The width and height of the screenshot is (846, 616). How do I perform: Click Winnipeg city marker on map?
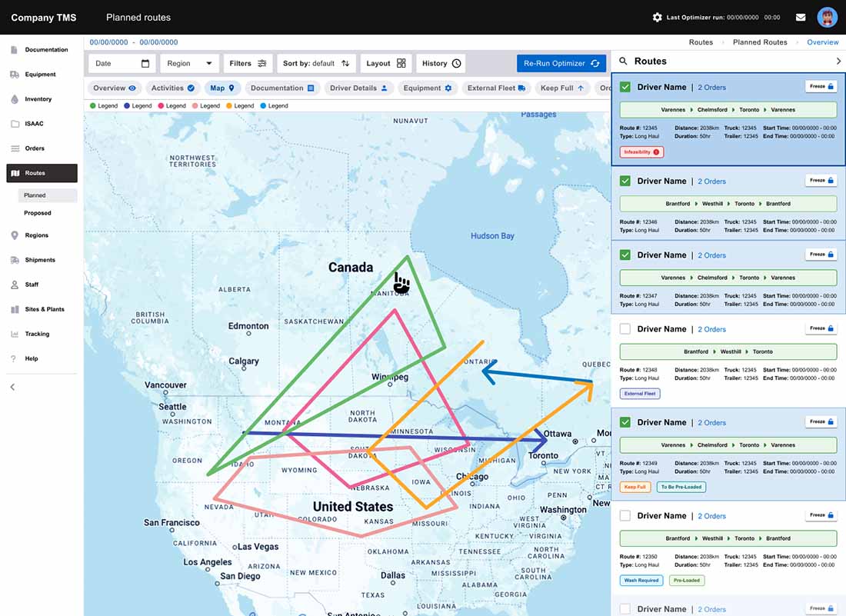pos(390,385)
